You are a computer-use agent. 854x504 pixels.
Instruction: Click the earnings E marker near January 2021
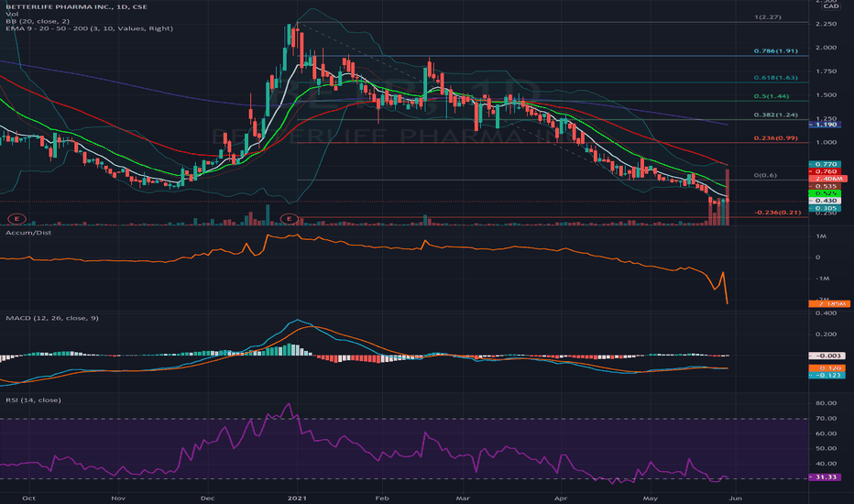[x=290, y=219]
